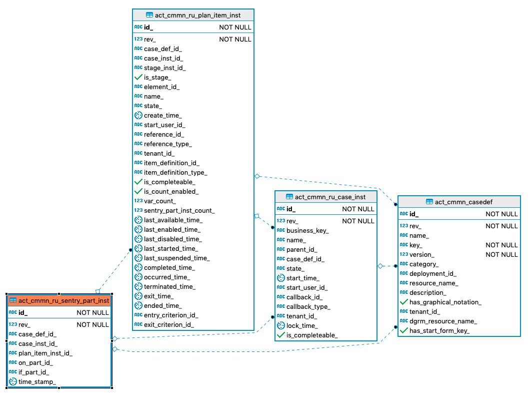The height and width of the screenshot is (398, 532).
Task: Click the table icon in act_cmmn_ru_plan_item_inst header
Action: coord(149,16)
